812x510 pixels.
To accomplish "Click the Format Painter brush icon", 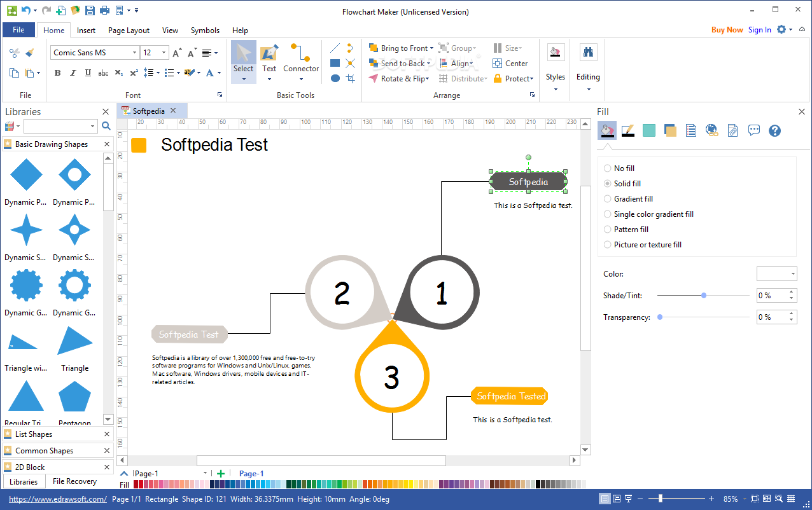I will [x=29, y=53].
